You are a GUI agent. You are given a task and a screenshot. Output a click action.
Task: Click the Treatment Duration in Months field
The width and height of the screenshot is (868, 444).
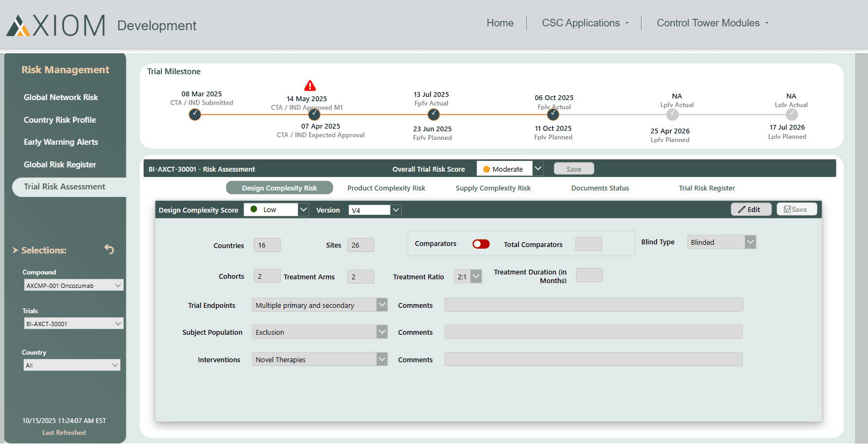(589, 275)
